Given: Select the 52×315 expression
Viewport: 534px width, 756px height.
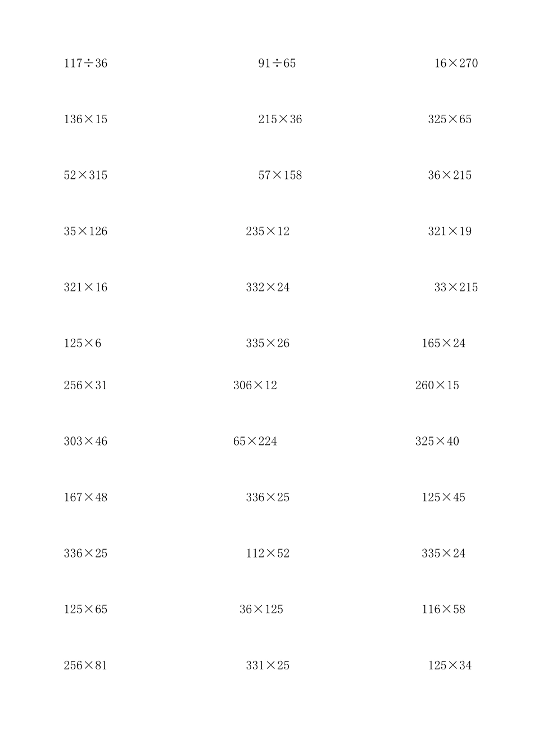Looking at the screenshot, I should (85, 175).
